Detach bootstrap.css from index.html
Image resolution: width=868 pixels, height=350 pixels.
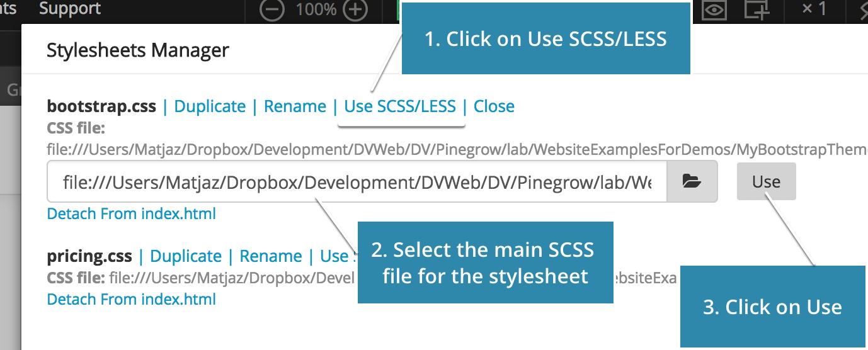(x=132, y=214)
